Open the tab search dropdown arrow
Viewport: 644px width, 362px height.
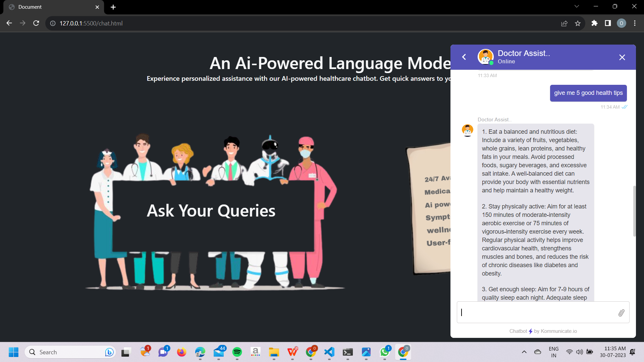pos(576,6)
